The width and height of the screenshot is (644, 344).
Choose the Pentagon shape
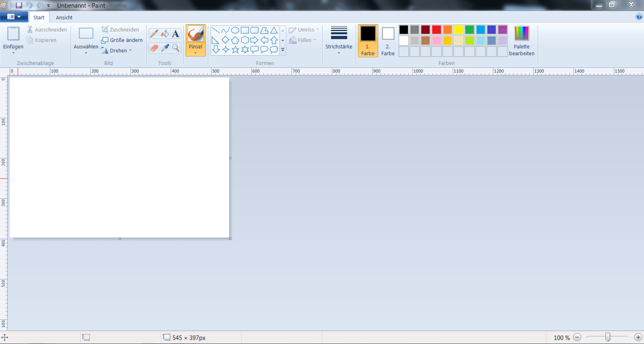click(235, 40)
